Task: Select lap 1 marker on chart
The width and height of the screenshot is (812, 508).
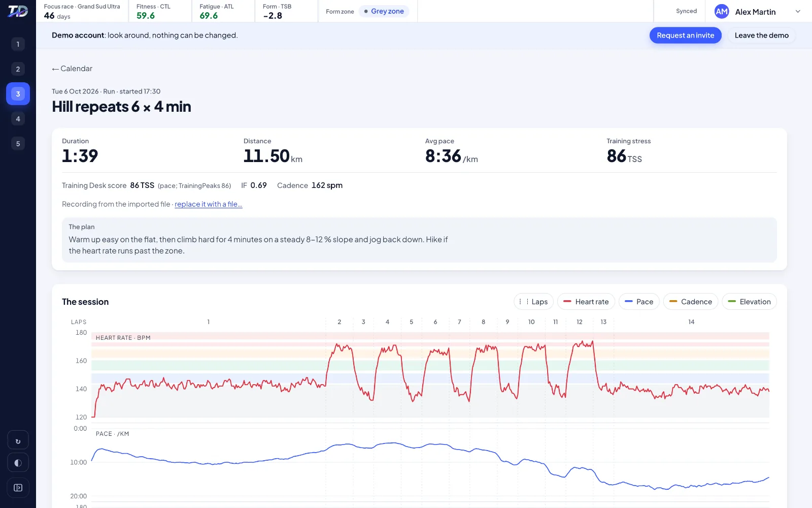Action: [x=209, y=322]
